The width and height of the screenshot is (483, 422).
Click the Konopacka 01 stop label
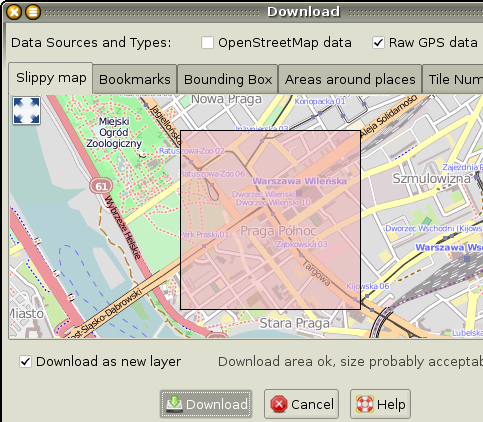pos(320,101)
